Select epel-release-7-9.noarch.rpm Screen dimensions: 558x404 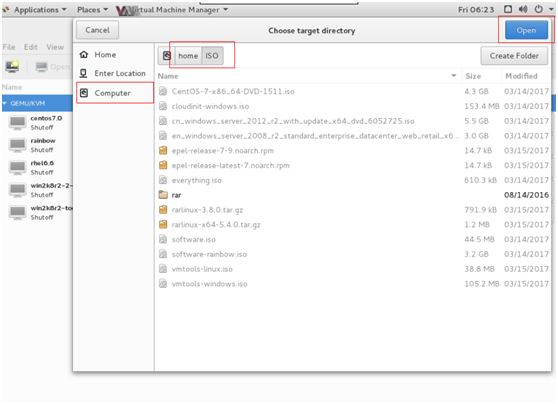click(353, 151)
